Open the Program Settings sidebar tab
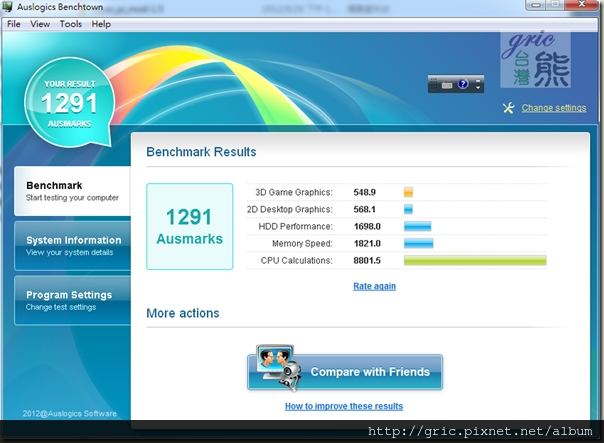 [72, 300]
